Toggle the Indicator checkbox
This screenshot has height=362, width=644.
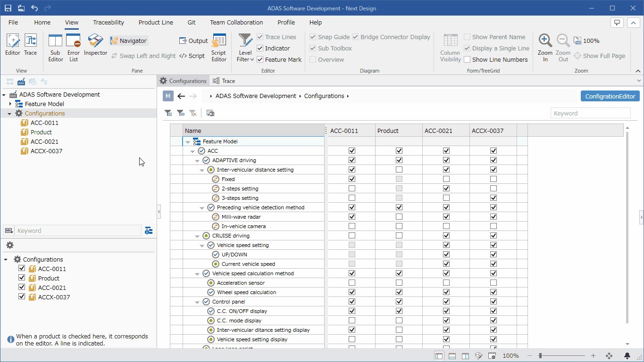(x=260, y=48)
